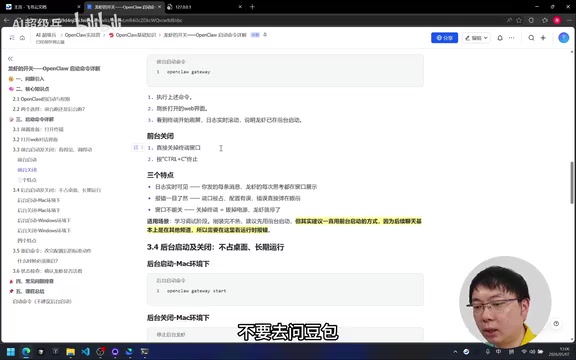Open the terminal app on the taskbar

click(145, 352)
